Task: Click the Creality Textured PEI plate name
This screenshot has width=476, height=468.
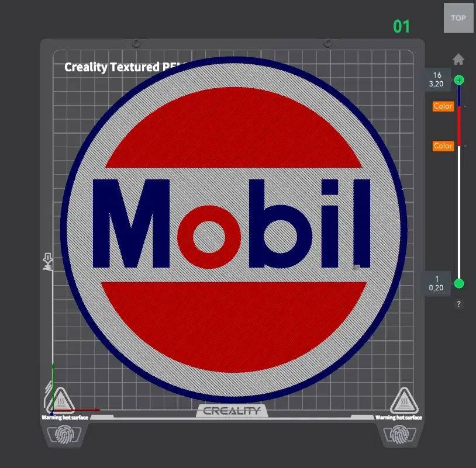Action: point(125,67)
